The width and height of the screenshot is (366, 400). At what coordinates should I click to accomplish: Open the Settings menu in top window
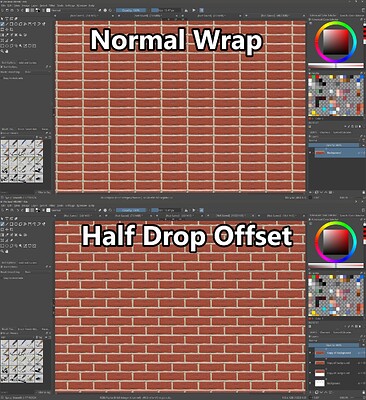tap(70, 6)
